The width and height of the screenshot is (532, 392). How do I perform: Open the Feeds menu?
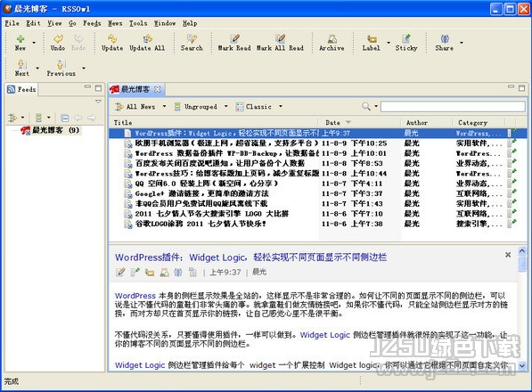click(92, 23)
